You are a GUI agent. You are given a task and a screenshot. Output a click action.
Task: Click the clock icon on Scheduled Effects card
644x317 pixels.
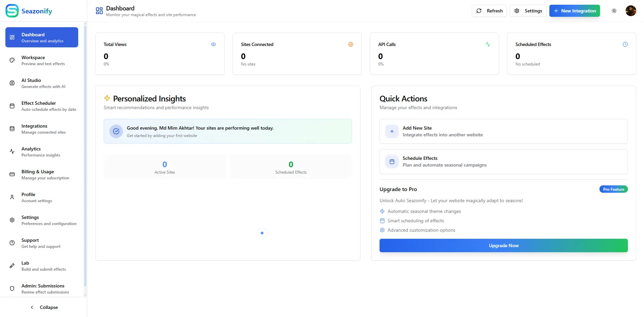(625, 44)
